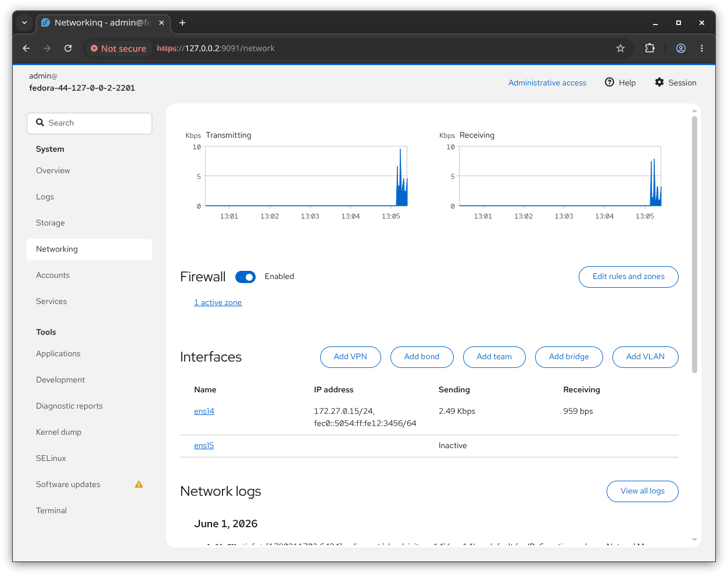Go to the Overview page
Image resolution: width=728 pixels, height=576 pixels.
pyautogui.click(x=89, y=170)
